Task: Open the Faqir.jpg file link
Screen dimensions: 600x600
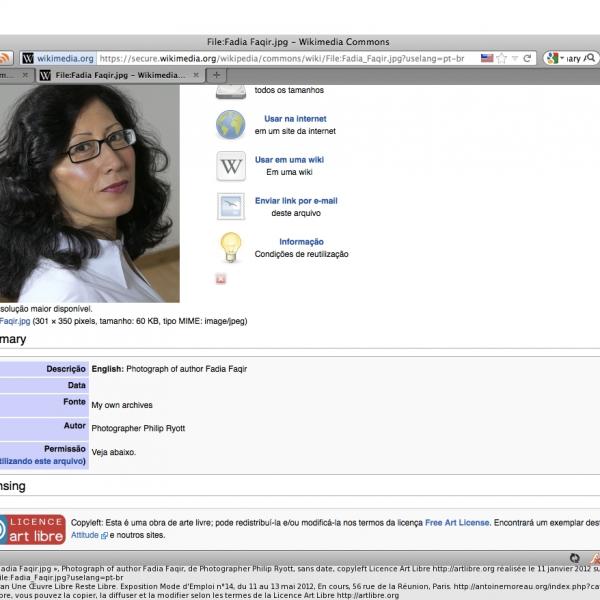Action: point(15,321)
